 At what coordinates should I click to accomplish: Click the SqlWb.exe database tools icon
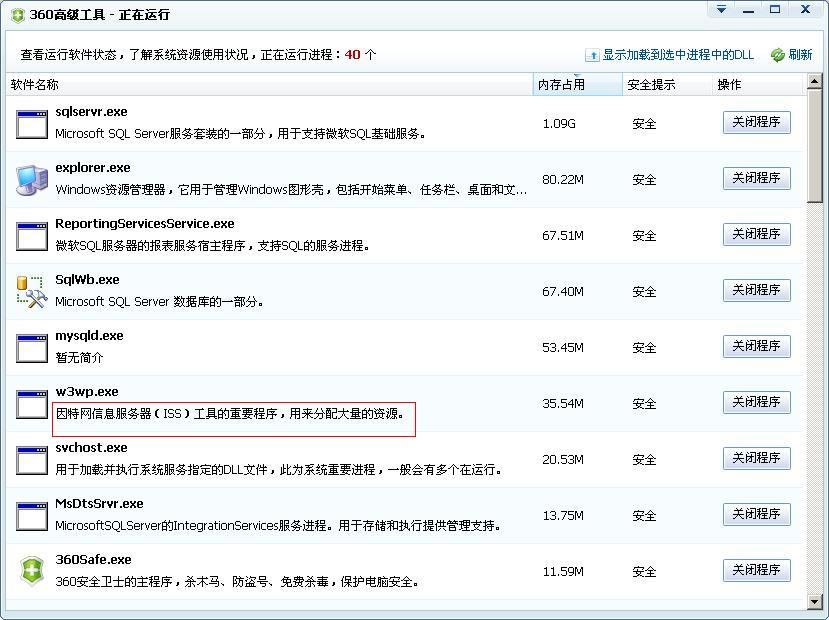coord(32,292)
